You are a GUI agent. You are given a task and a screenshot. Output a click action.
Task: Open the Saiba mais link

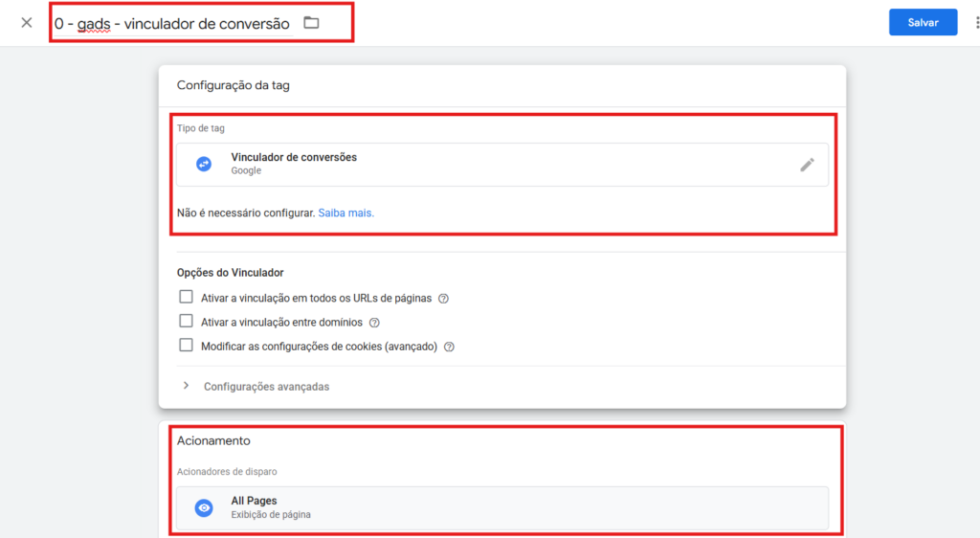tap(346, 213)
